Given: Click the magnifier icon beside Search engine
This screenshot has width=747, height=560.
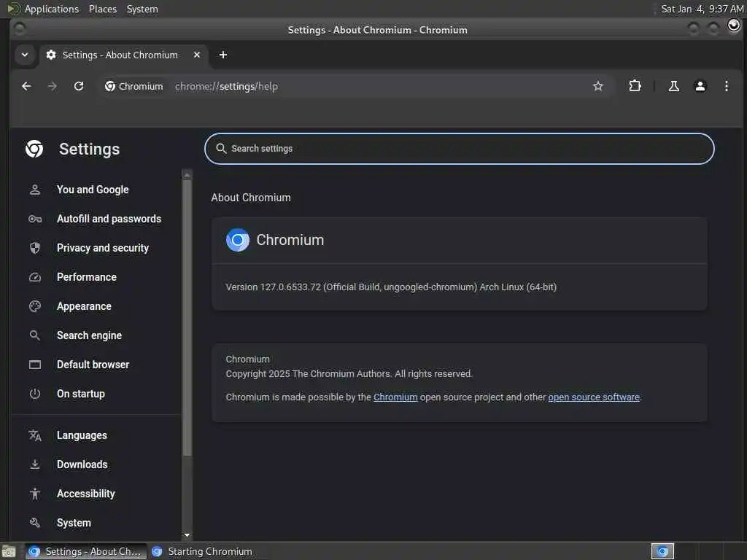Looking at the screenshot, I should (x=35, y=335).
